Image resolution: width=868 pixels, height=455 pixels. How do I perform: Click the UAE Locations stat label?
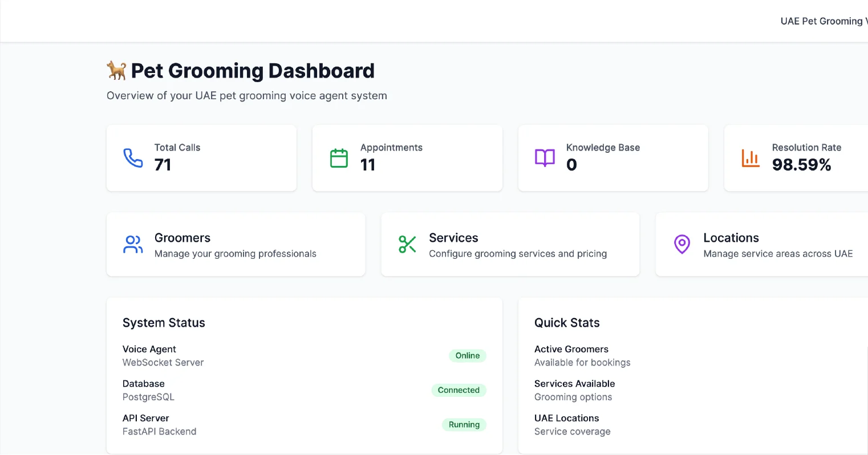(567, 418)
